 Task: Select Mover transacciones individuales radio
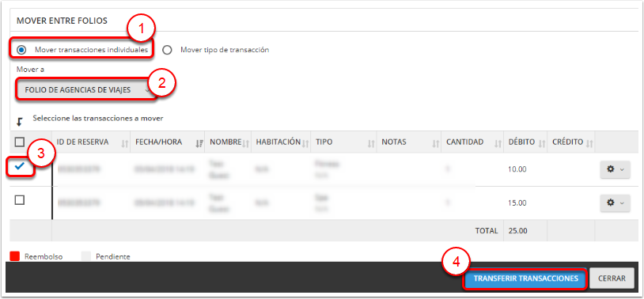[x=21, y=50]
